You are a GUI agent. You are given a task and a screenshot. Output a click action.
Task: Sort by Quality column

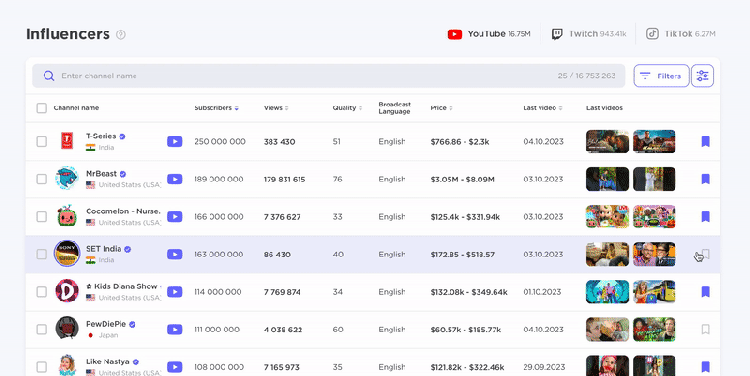pyautogui.click(x=347, y=108)
